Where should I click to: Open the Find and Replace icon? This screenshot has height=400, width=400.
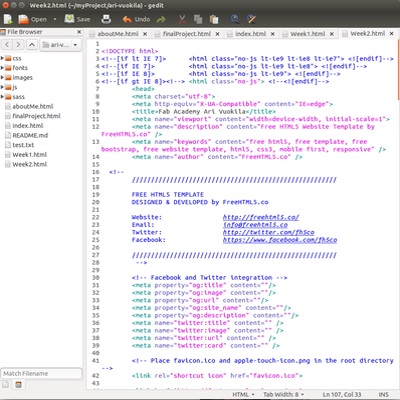(x=251, y=19)
